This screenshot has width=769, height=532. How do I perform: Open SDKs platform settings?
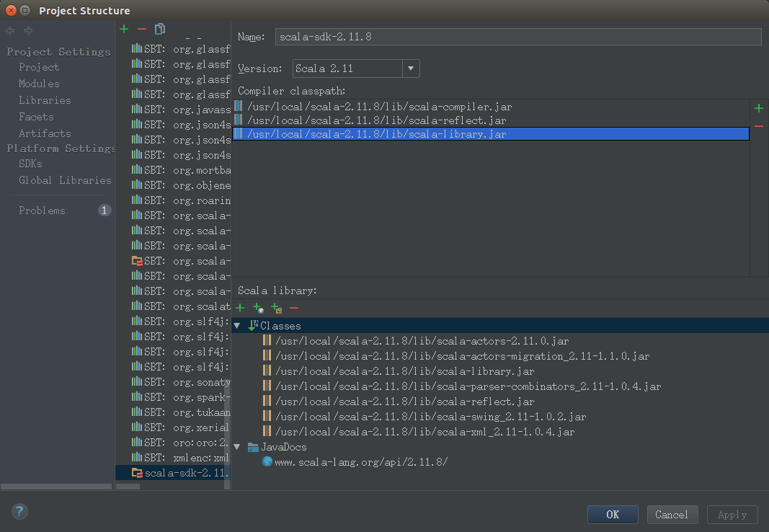click(30, 164)
